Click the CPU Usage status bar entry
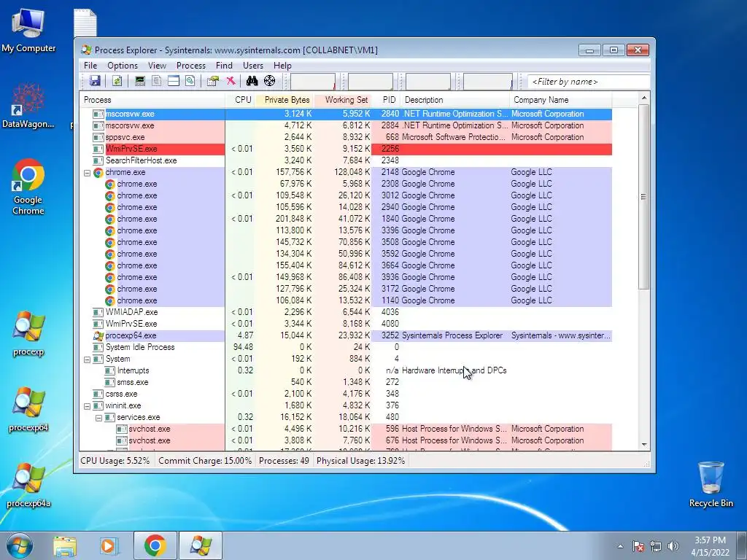The height and width of the screenshot is (560, 747). [115, 461]
